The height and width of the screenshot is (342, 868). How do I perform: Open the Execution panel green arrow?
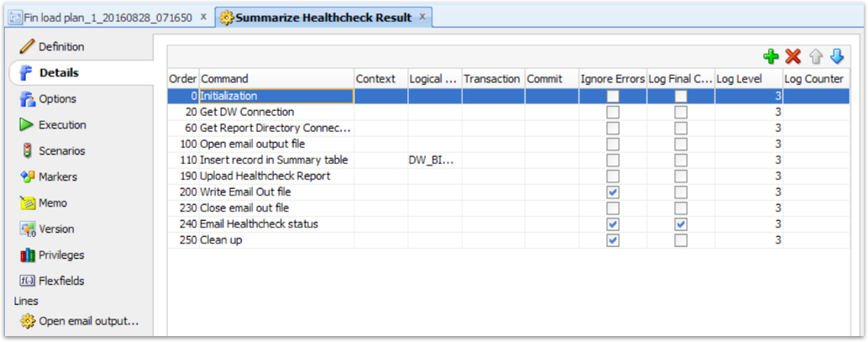click(27, 125)
